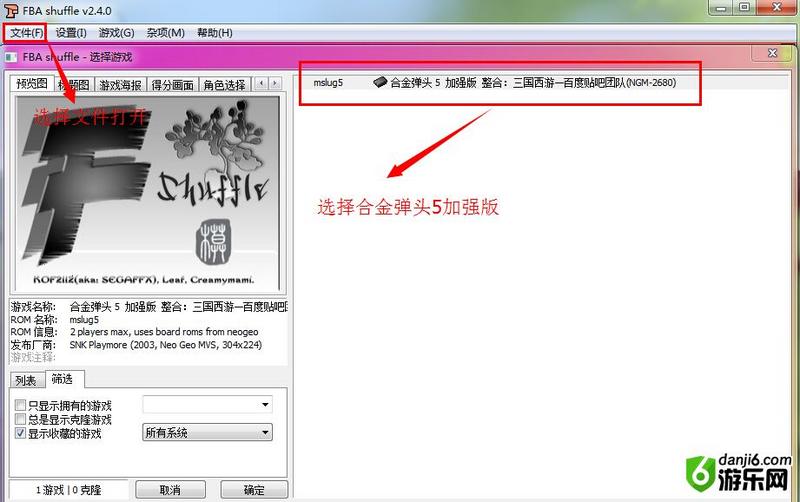Image resolution: width=800 pixels, height=502 pixels.
Task: Open the 设置(I) menu
Action: 71,33
